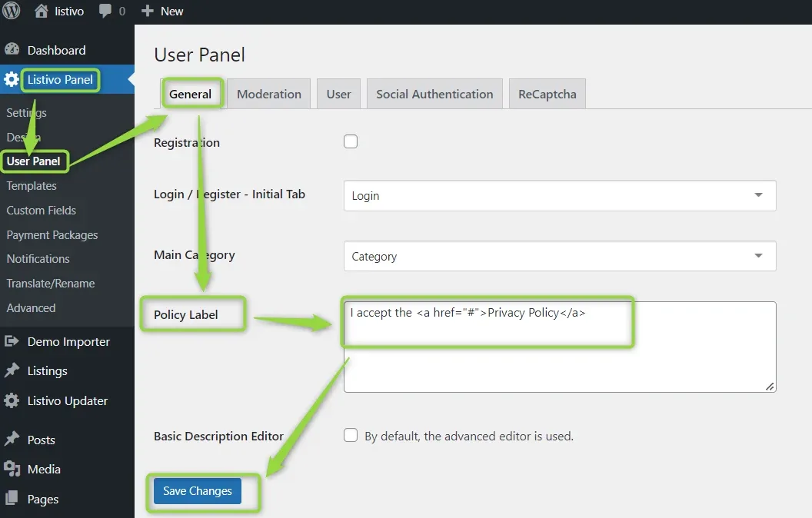Image resolution: width=812 pixels, height=518 pixels.
Task: Open the Login / Register Initial Tab dropdown
Action: (560, 196)
